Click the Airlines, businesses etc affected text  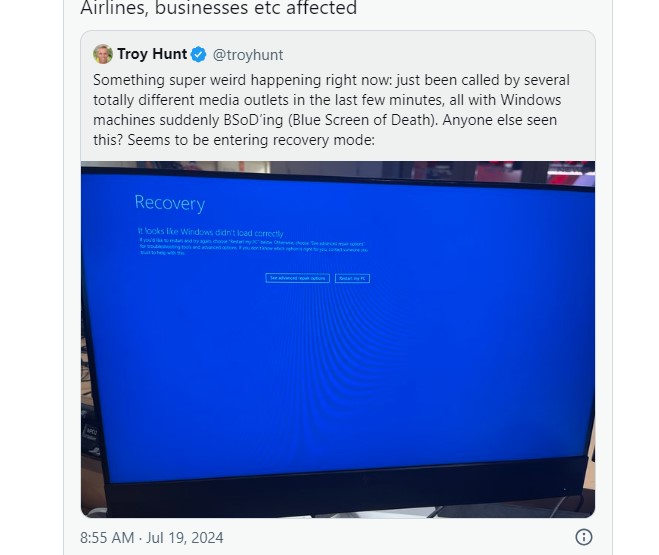tap(219, 8)
